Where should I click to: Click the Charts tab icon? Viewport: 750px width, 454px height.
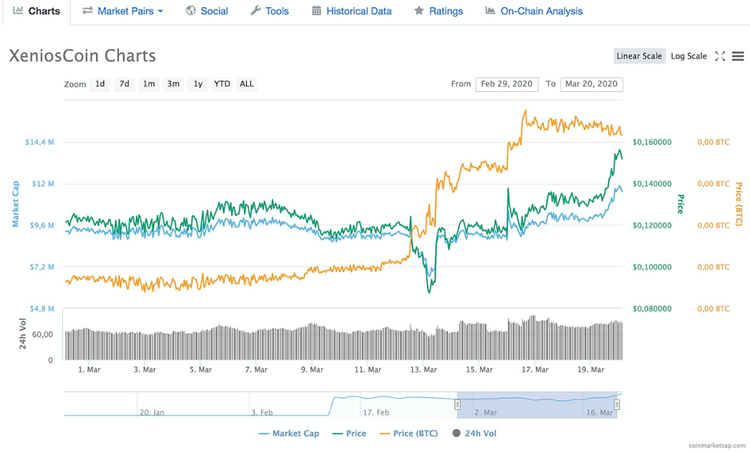[x=18, y=11]
